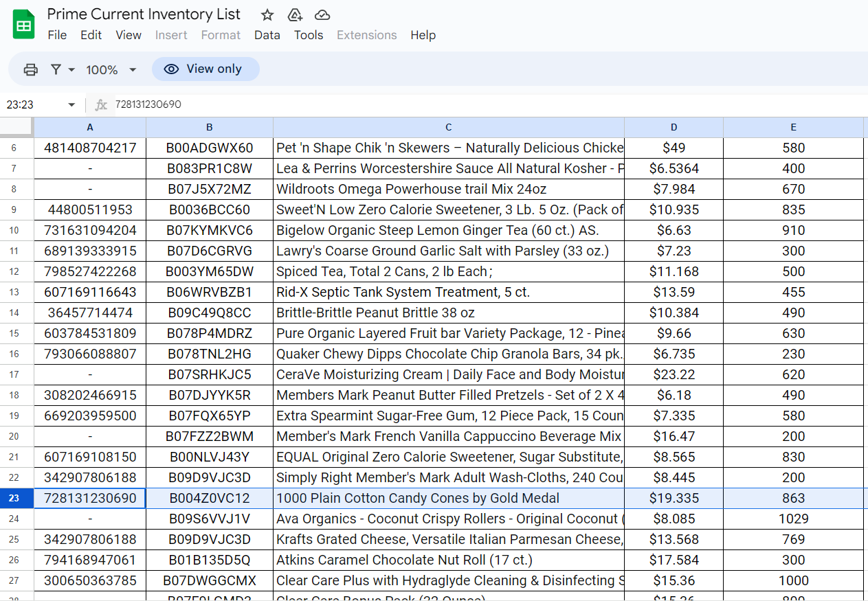Click the name box showing 23:23

click(x=41, y=105)
